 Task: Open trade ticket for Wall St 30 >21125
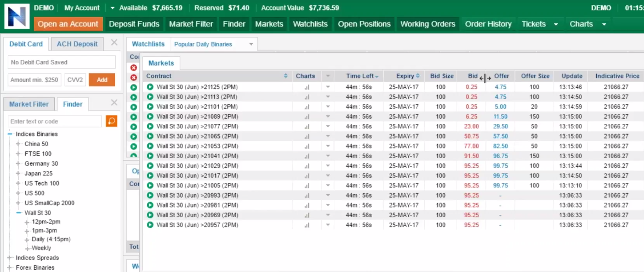point(150,87)
